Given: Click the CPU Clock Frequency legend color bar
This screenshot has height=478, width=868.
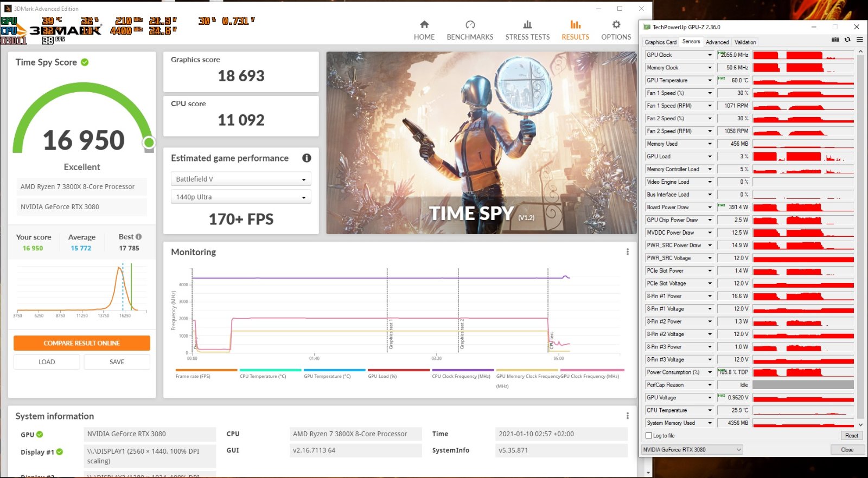Looking at the screenshot, I should pyautogui.click(x=463, y=370).
